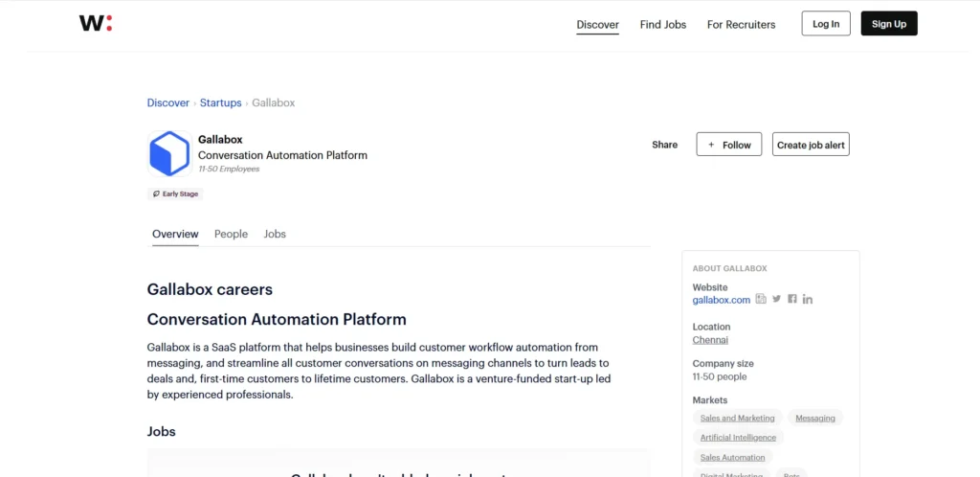This screenshot has width=980, height=477.
Task: Select the Sales Automation market tag
Action: pyautogui.click(x=732, y=458)
